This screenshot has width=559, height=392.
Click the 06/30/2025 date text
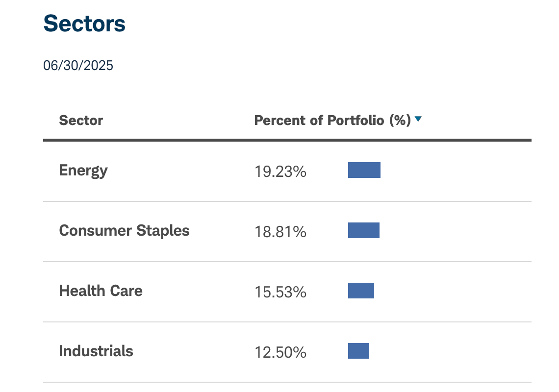point(78,65)
